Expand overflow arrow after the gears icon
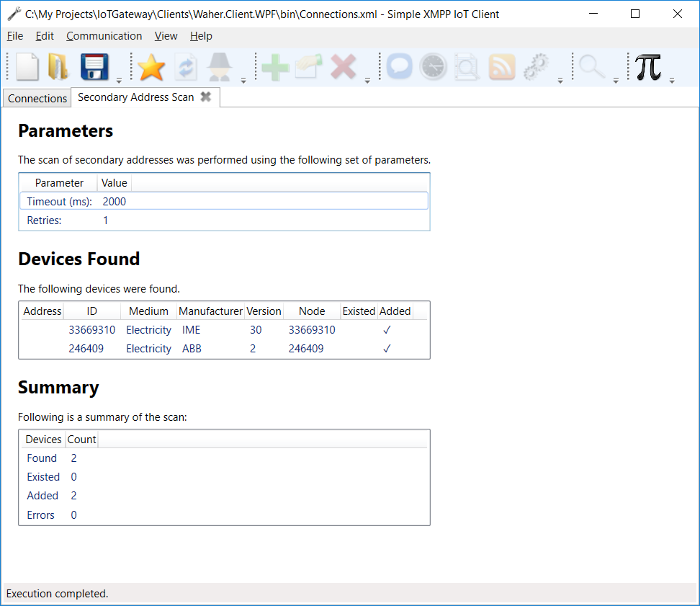Viewport: 700px width, 606px height. (560, 80)
